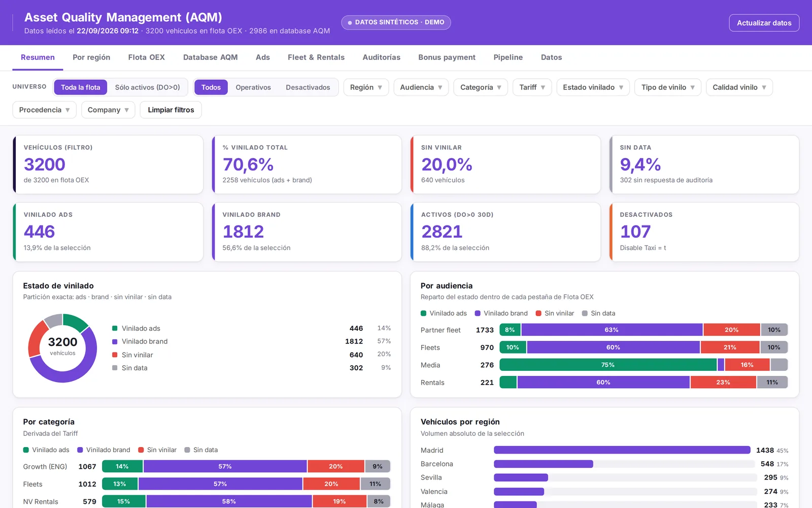Click the Vinilado brand legend row in Estado de vinilado
The height and width of the screenshot is (508, 812).
click(251, 341)
